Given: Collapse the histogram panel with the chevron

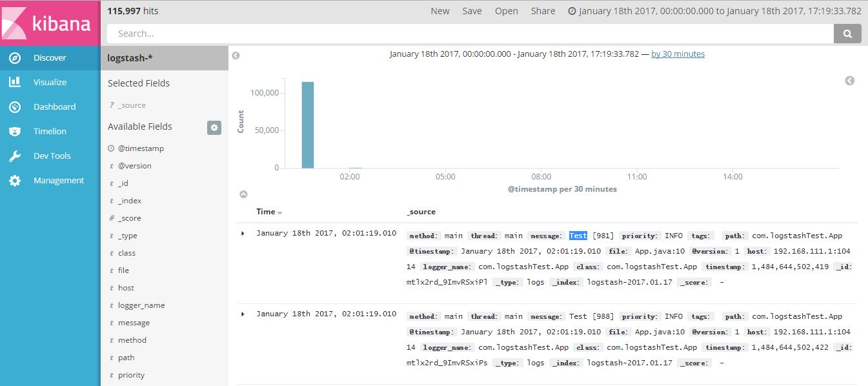Looking at the screenshot, I should point(244,194).
